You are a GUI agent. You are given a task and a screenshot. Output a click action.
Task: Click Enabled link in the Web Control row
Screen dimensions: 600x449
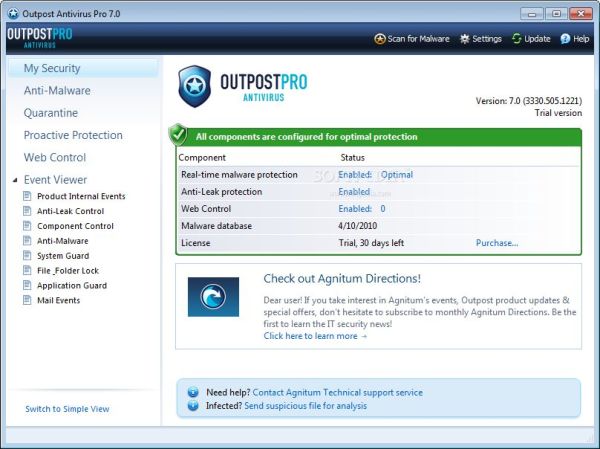pyautogui.click(x=355, y=209)
